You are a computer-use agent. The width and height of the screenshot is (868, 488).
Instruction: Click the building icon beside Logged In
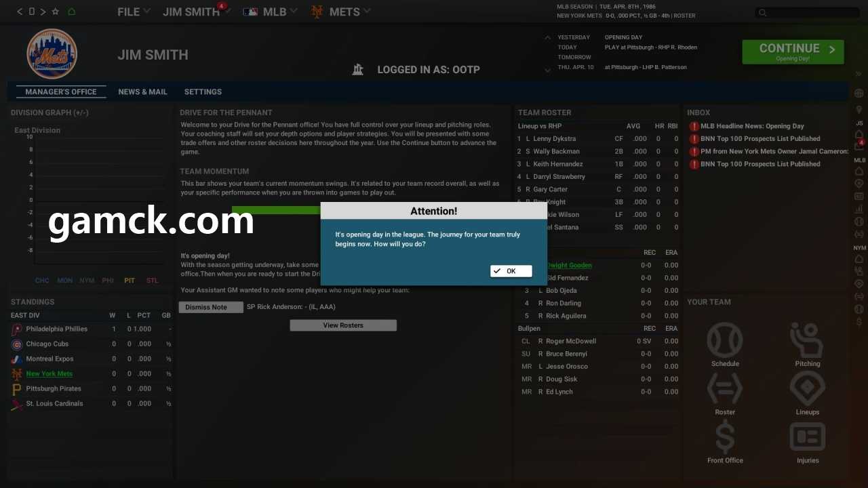(x=358, y=69)
